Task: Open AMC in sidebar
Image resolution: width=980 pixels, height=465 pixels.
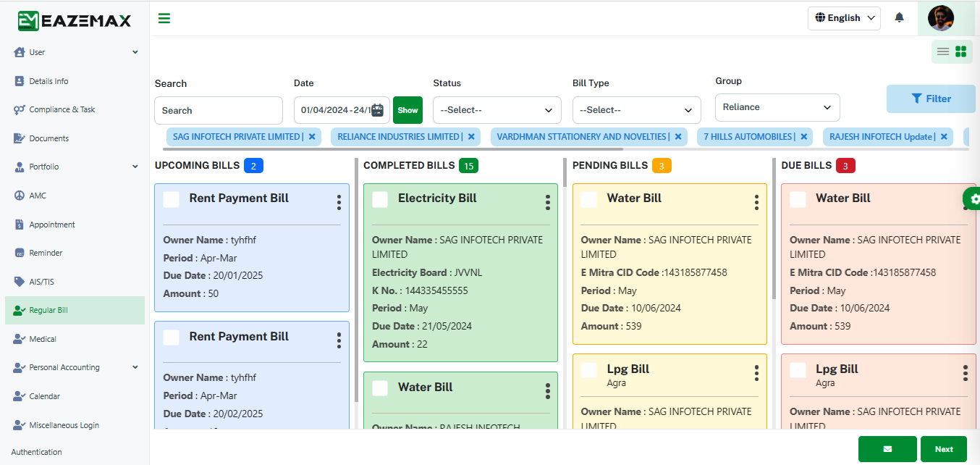Action: (x=37, y=196)
